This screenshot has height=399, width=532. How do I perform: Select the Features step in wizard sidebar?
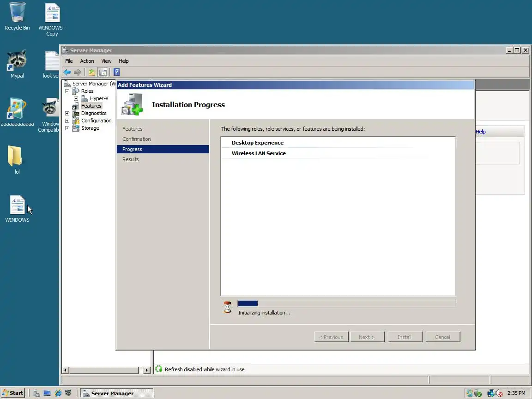pos(133,129)
